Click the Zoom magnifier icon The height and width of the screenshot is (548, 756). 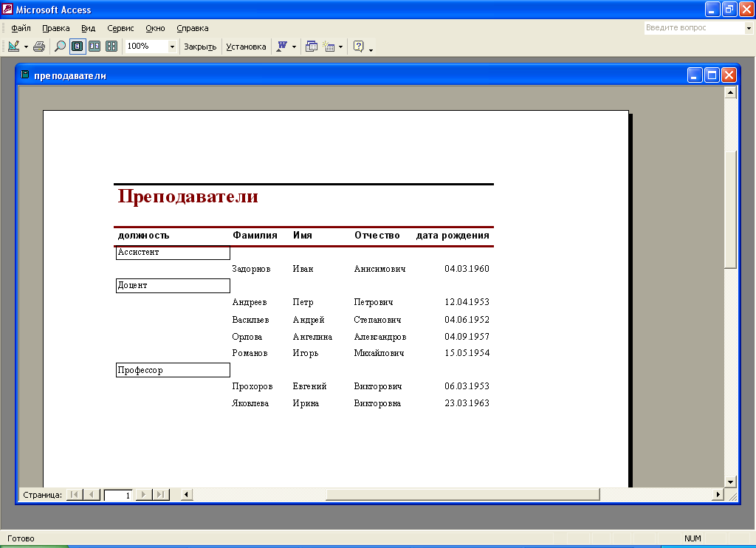(x=61, y=47)
